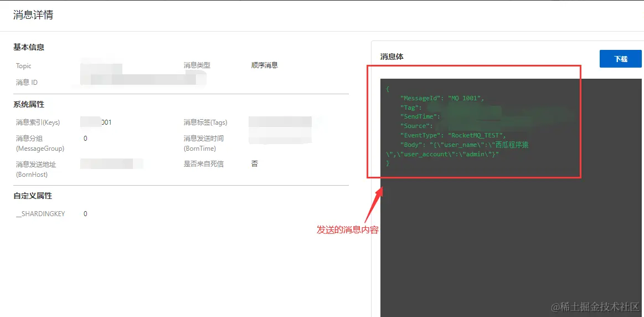644x317 pixels.
Task: Click the "MessageId": "MQ_1001" line
Action: [442, 98]
